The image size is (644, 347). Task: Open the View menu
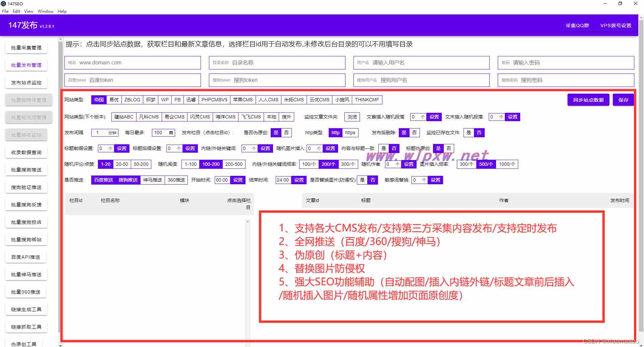click(29, 11)
